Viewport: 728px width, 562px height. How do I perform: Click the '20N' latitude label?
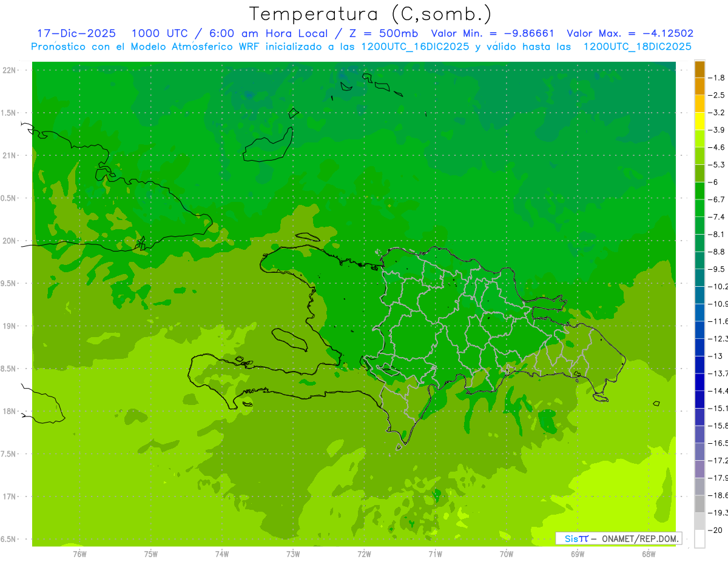click(10, 241)
